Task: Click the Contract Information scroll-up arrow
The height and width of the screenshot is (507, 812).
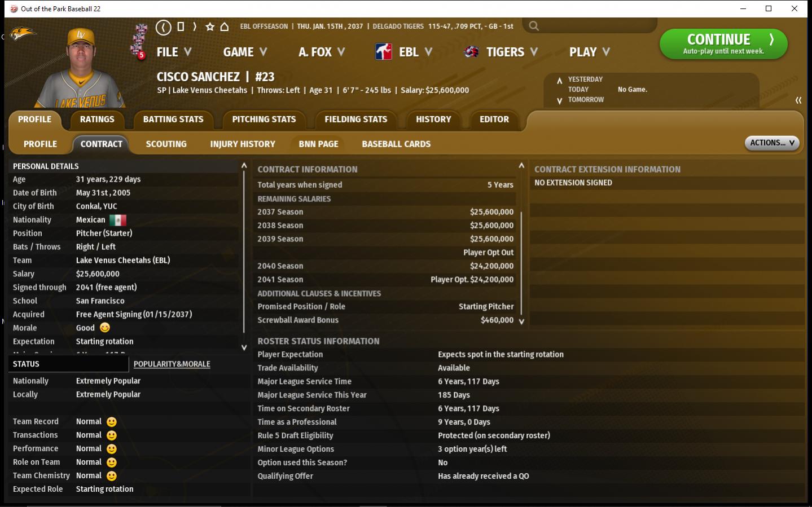Action: (521, 166)
